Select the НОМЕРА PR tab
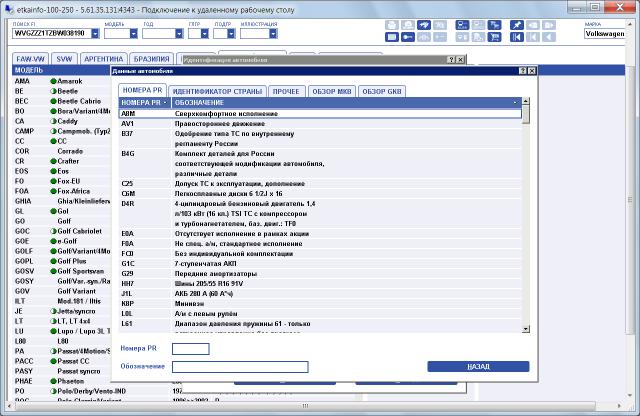The height and width of the screenshot is (416, 640). [x=142, y=90]
